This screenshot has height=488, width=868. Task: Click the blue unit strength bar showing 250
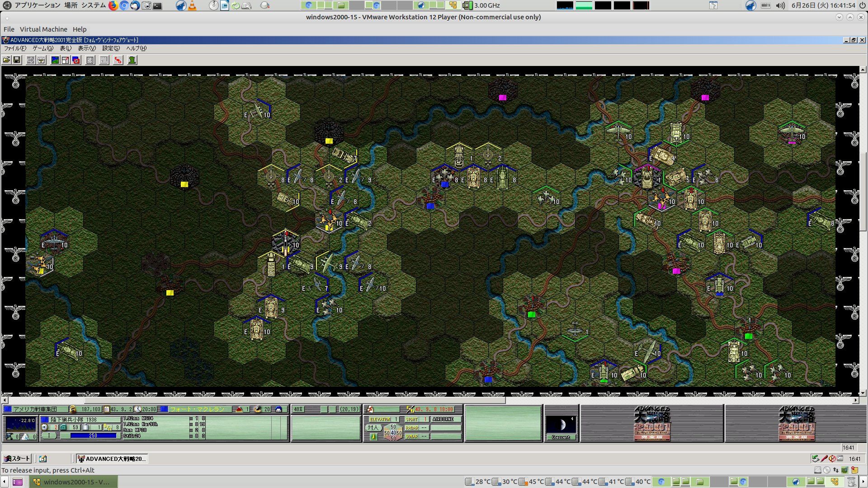[x=93, y=436]
